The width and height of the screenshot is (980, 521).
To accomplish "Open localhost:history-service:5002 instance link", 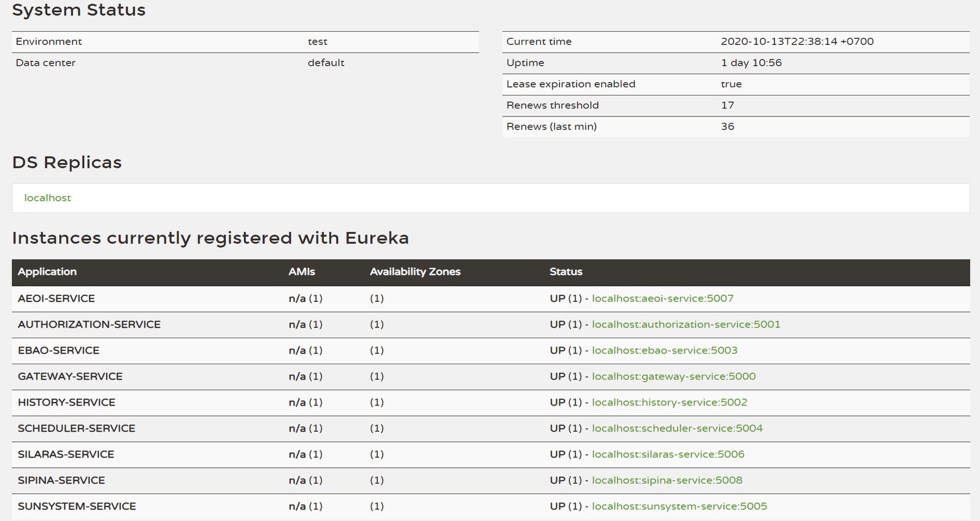I will pos(669,402).
